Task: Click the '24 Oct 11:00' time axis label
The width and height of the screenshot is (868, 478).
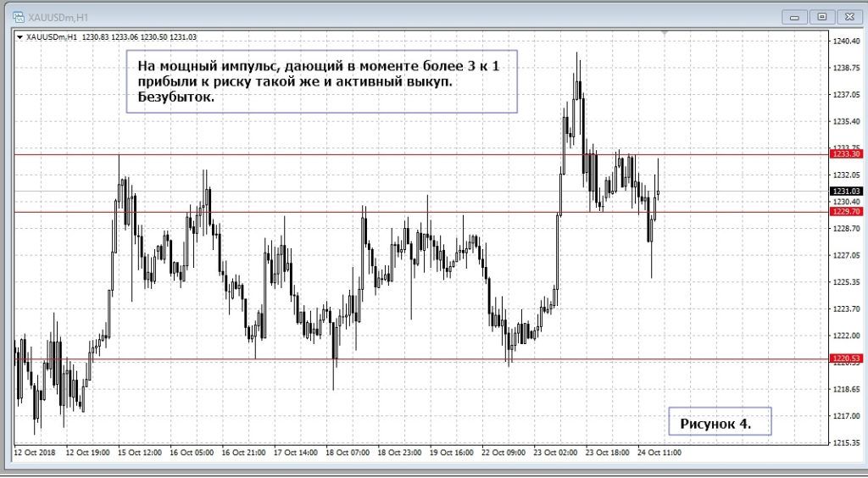Action: tap(659, 453)
